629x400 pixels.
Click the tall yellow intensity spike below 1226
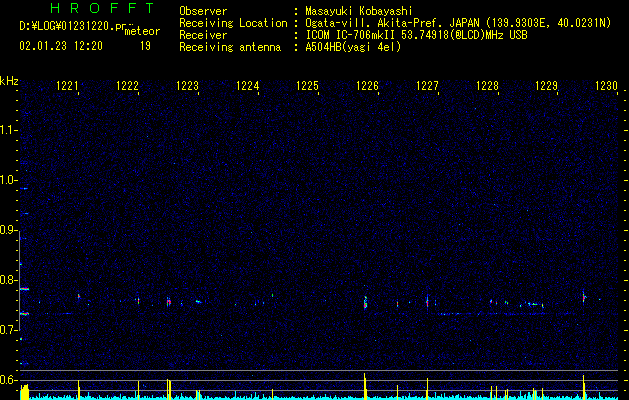click(365, 386)
